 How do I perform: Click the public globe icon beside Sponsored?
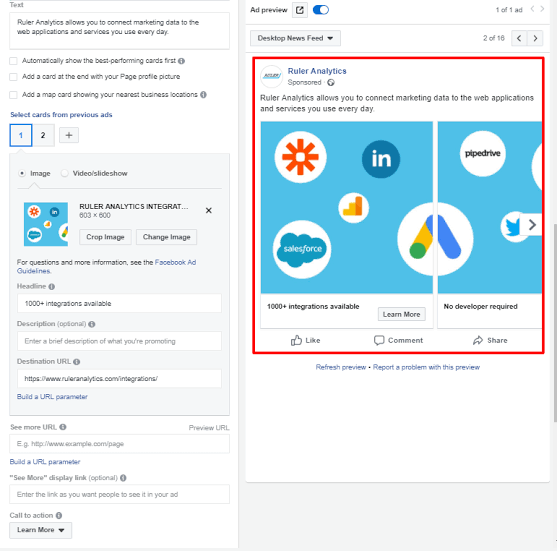pos(331,83)
